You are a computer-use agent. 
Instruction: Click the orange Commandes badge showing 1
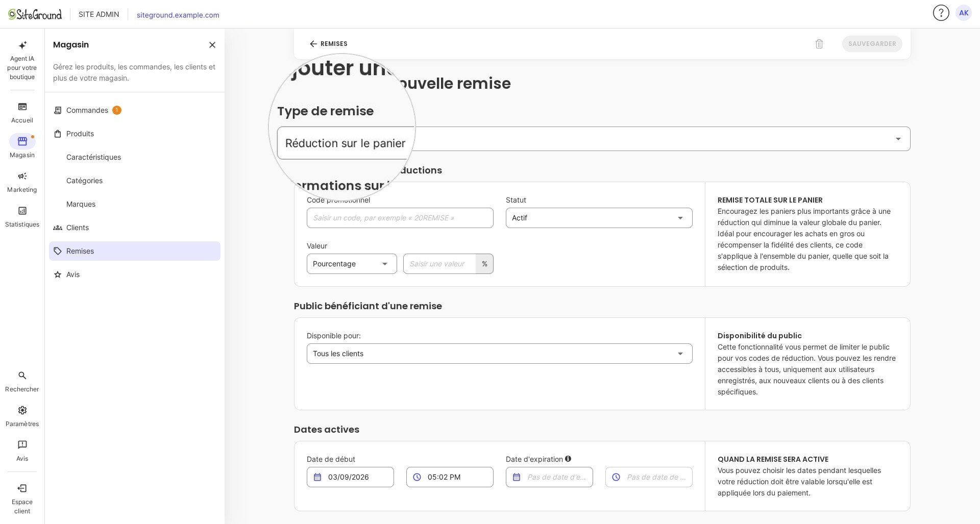coord(117,110)
